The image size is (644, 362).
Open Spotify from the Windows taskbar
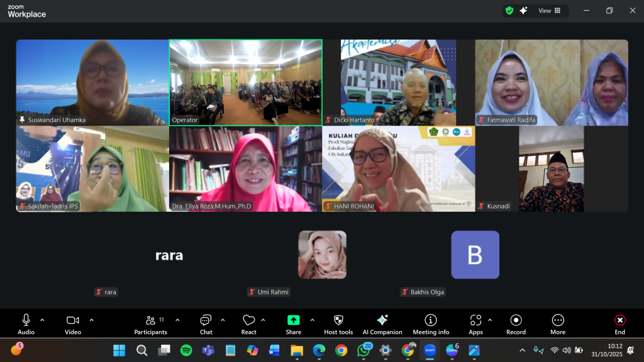pyautogui.click(x=186, y=350)
